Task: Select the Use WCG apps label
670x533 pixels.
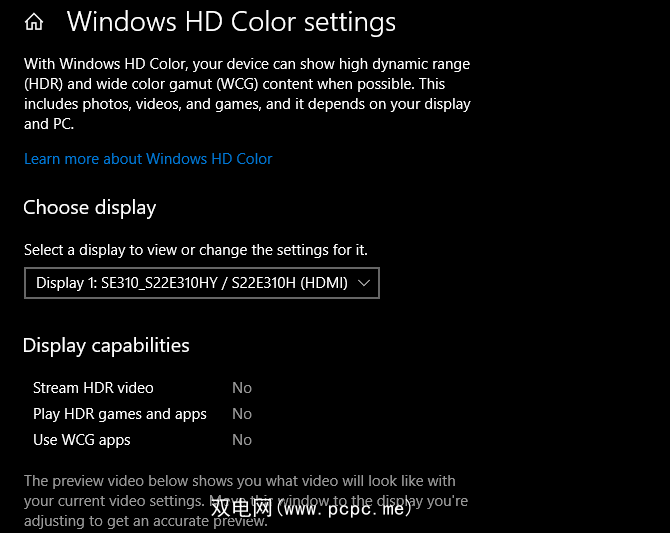Action: [x=82, y=440]
